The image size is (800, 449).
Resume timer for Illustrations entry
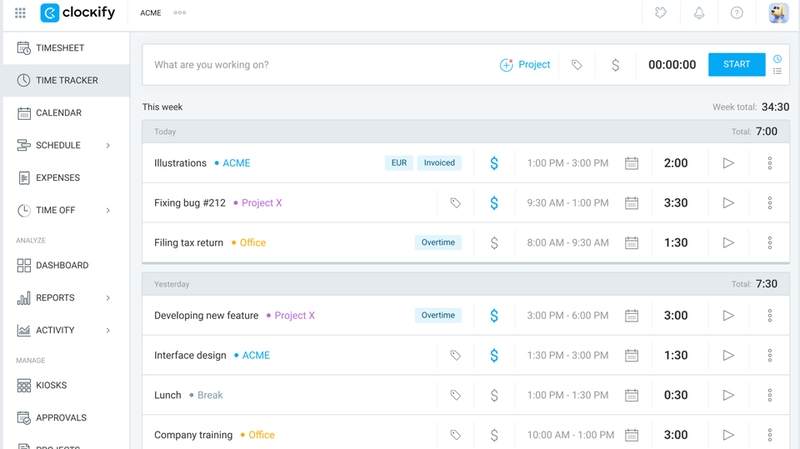729,163
